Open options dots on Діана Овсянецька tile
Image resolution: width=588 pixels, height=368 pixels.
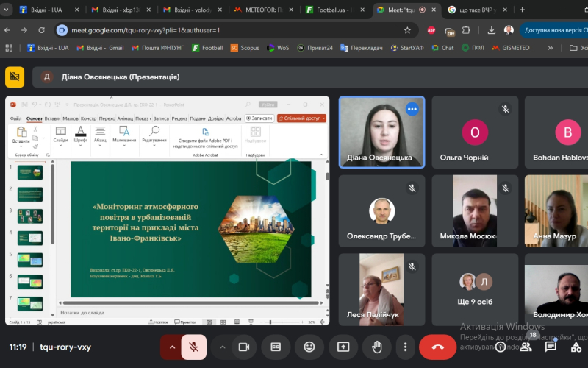click(x=412, y=109)
